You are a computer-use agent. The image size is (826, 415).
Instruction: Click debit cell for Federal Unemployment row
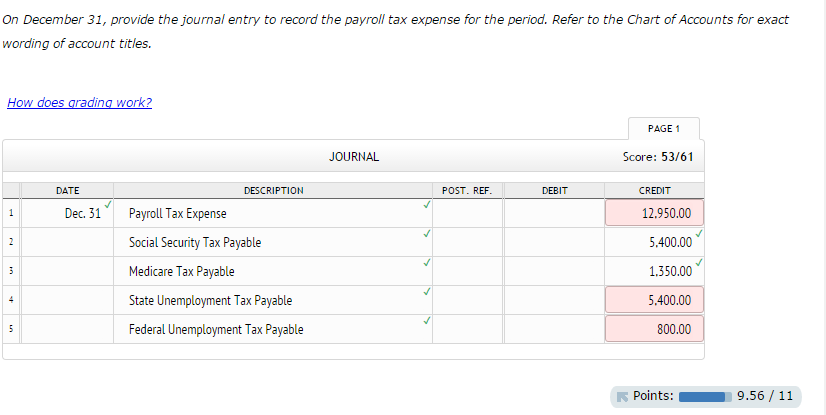click(x=553, y=329)
